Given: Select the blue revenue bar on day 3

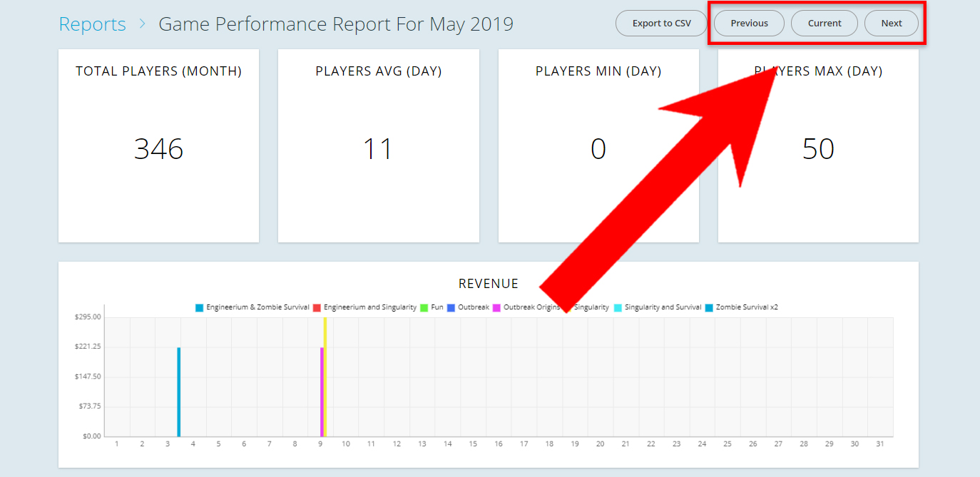Looking at the screenshot, I should [x=179, y=391].
